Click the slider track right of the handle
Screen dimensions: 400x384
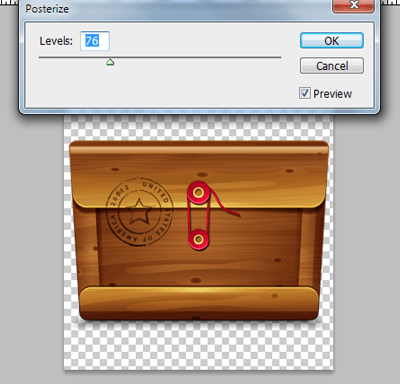197,57
